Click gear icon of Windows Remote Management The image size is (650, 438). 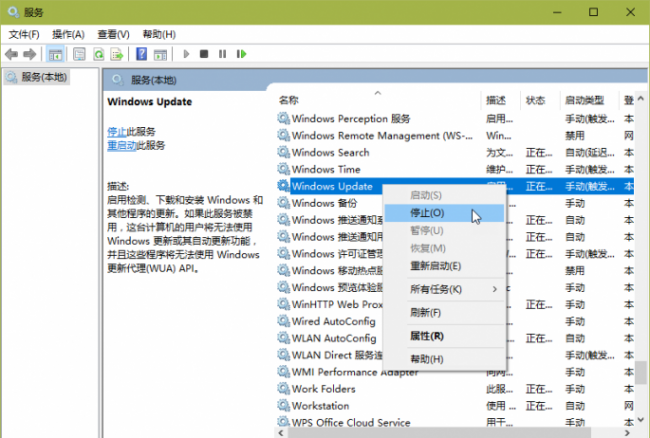point(284,136)
